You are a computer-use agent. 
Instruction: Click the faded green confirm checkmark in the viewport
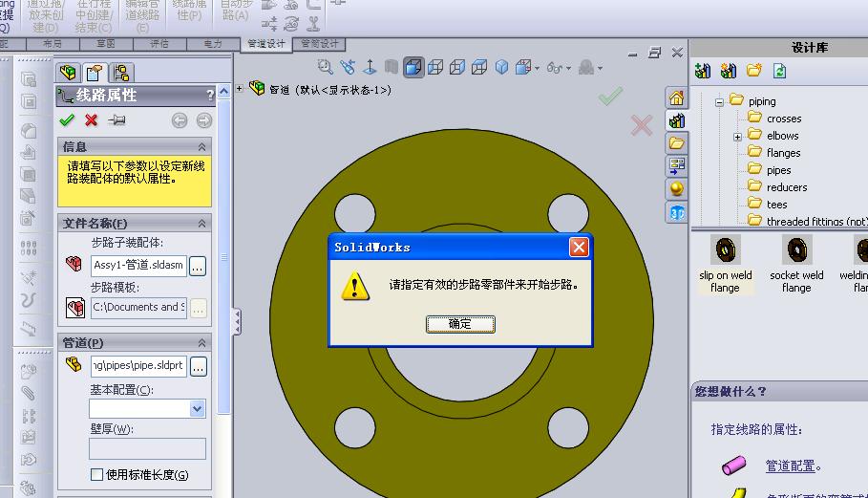[610, 97]
